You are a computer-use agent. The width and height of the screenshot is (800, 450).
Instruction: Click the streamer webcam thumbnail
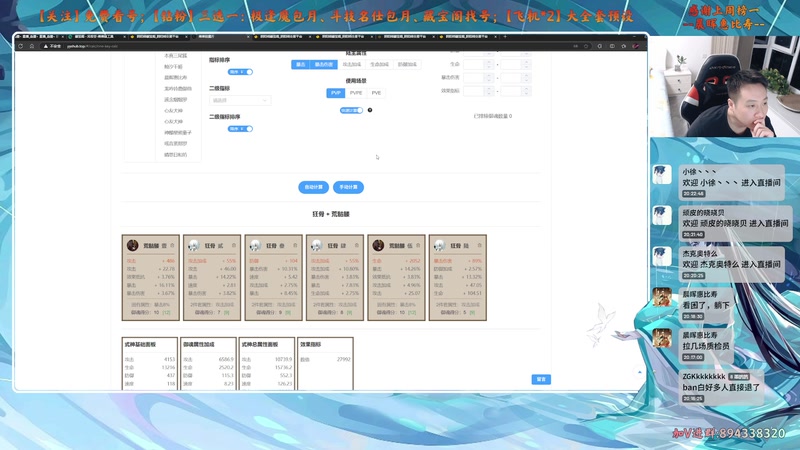tap(724, 86)
